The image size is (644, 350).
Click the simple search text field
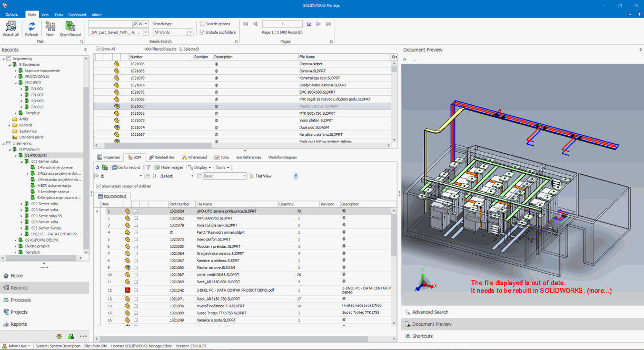110,24
